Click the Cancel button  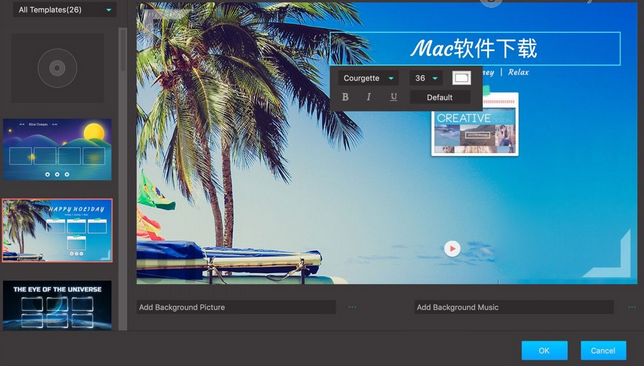pyautogui.click(x=603, y=350)
